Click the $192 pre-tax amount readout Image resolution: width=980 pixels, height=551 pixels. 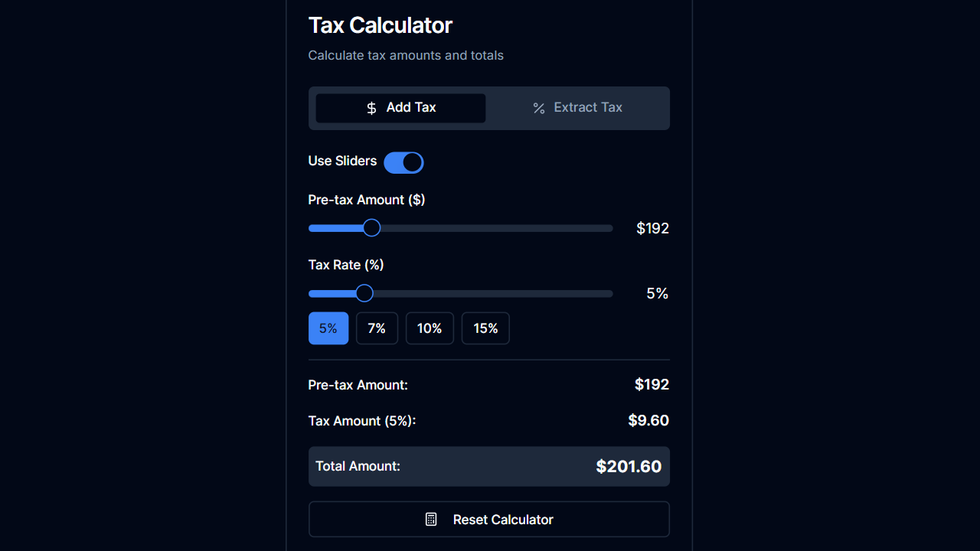coord(652,227)
